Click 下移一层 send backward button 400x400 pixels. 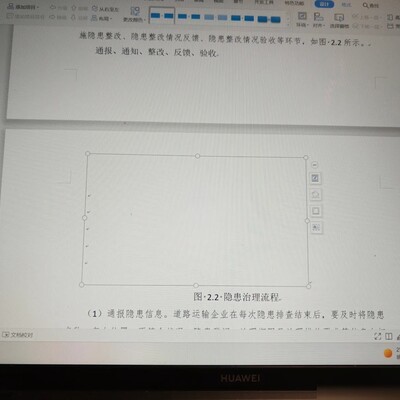pyautogui.click(x=367, y=26)
